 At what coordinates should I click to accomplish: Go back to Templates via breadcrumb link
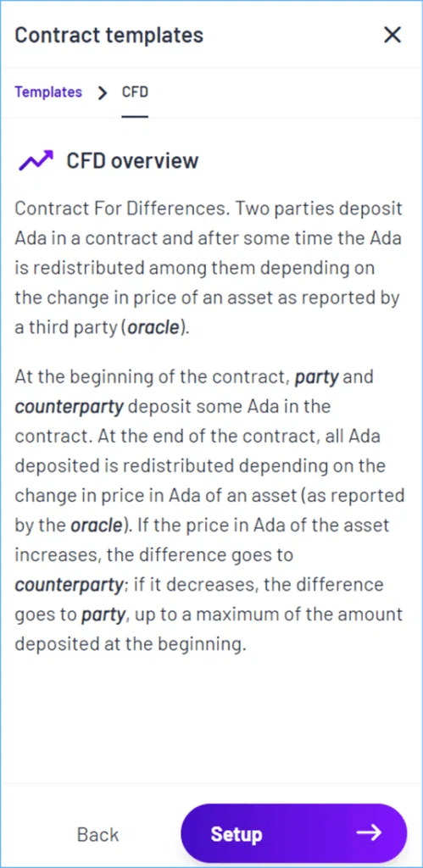pyautogui.click(x=48, y=92)
